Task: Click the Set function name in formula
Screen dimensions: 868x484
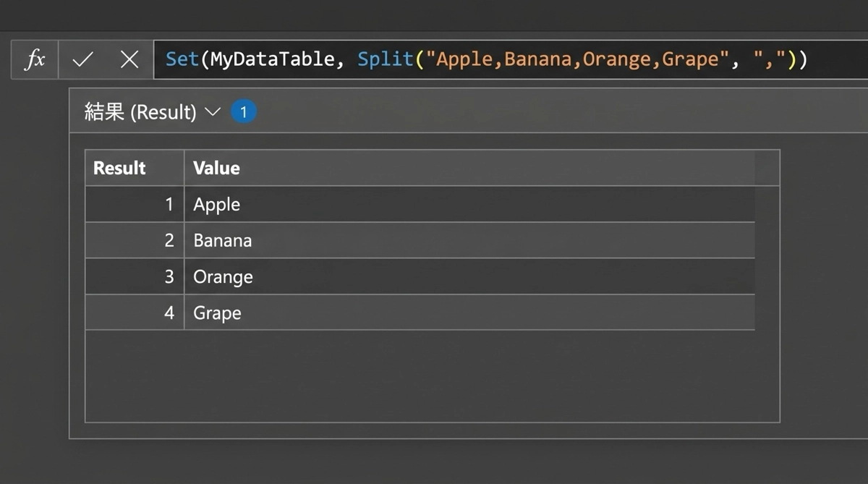Action: 182,59
